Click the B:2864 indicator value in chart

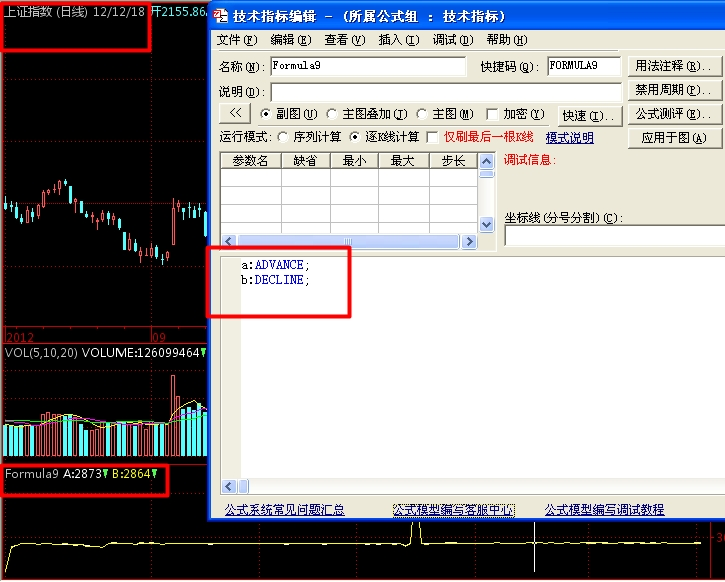coord(131,474)
